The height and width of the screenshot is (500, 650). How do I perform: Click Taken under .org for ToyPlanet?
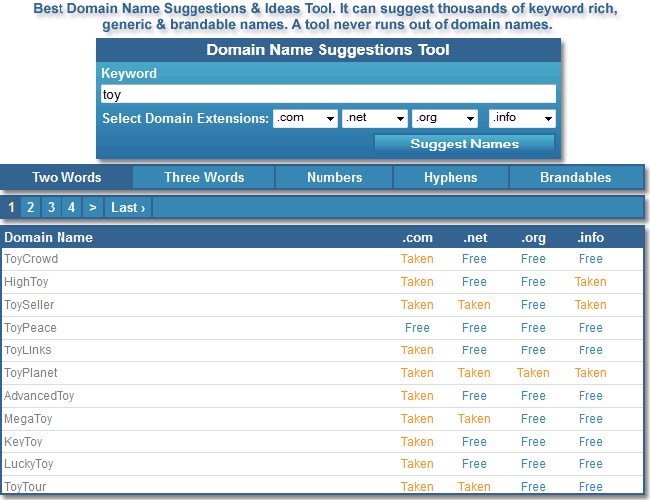(x=533, y=373)
